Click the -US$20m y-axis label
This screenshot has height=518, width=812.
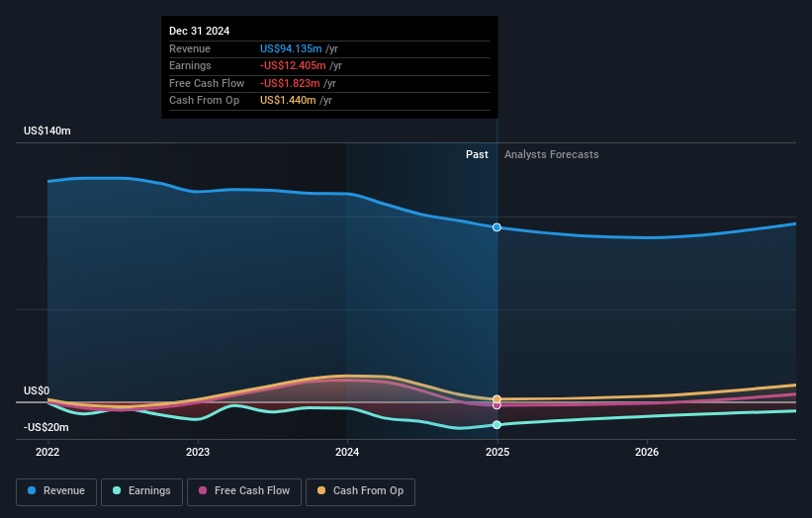[46, 427]
